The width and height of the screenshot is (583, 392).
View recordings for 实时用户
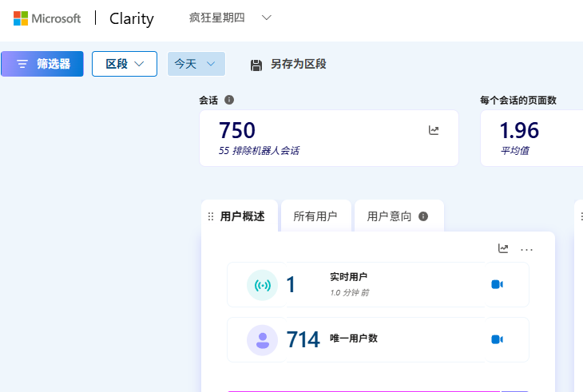point(497,284)
